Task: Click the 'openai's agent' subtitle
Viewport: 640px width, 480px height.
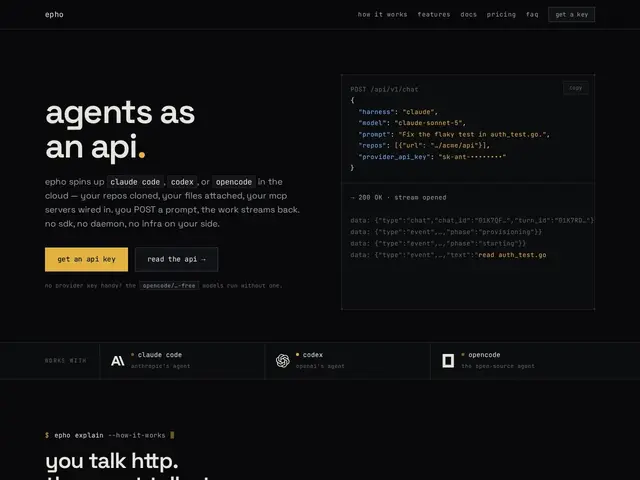Action: tap(320, 366)
